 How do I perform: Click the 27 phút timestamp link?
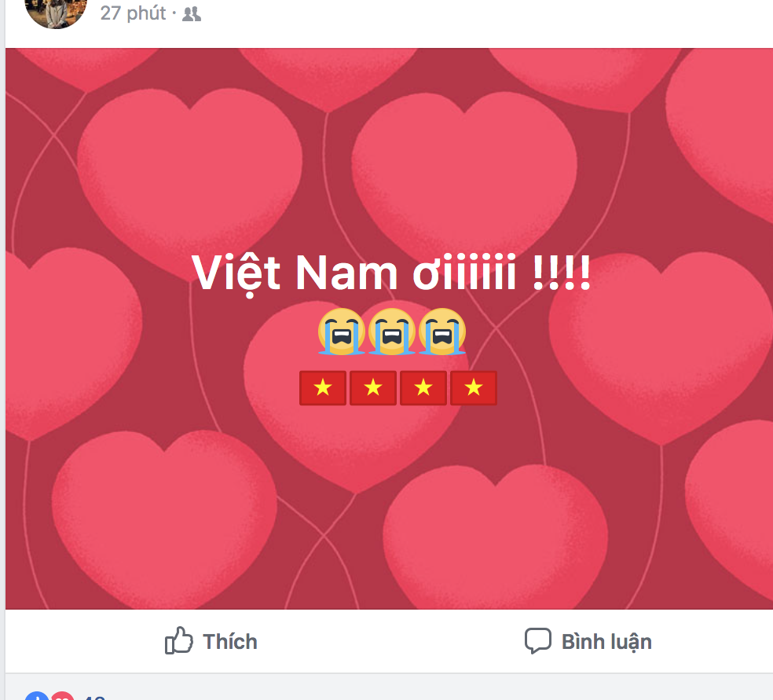(x=133, y=13)
